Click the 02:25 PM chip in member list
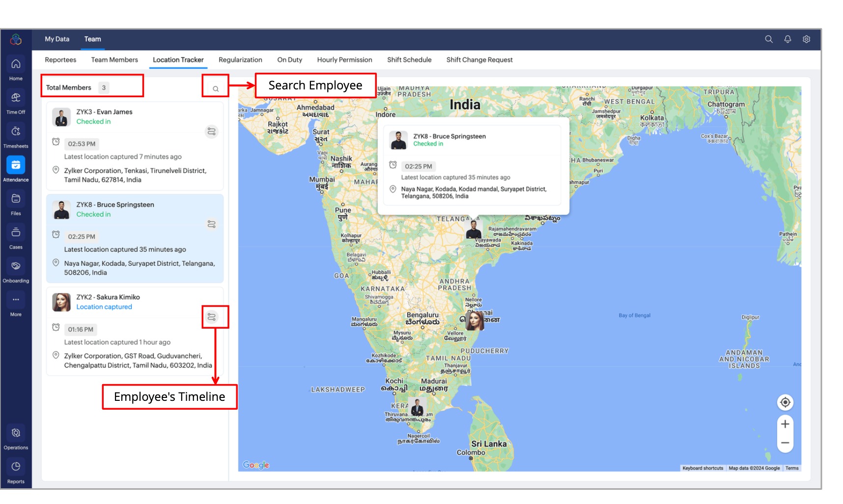Screen dimensions: 843x504 (82, 237)
